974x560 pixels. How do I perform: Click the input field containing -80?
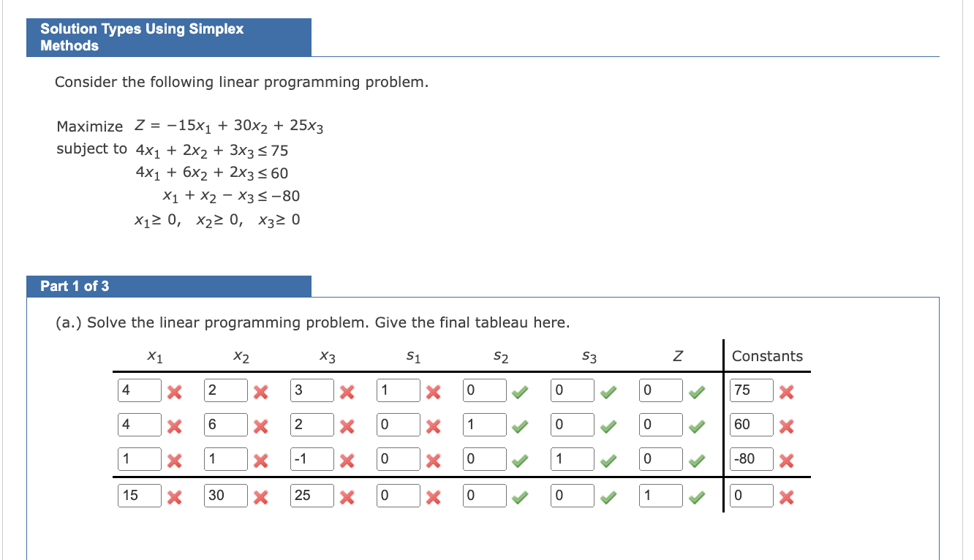(x=752, y=459)
